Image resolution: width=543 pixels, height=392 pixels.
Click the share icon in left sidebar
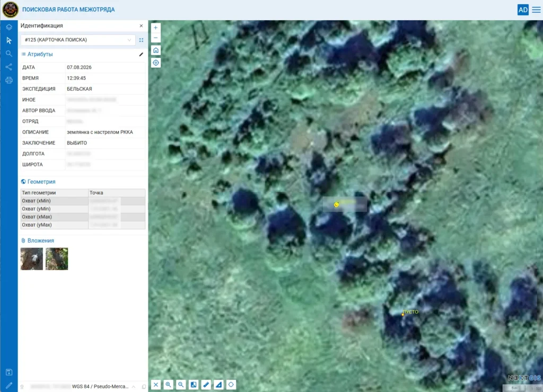click(x=9, y=67)
